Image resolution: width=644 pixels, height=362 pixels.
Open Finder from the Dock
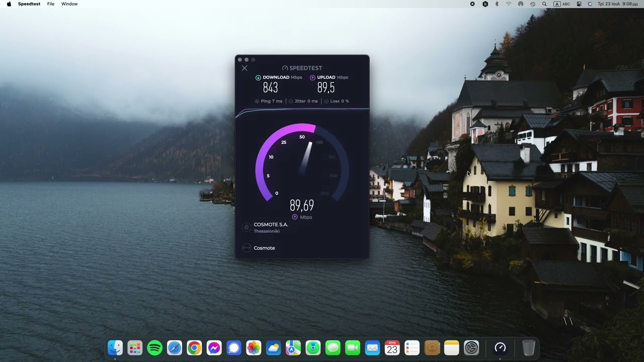click(115, 347)
